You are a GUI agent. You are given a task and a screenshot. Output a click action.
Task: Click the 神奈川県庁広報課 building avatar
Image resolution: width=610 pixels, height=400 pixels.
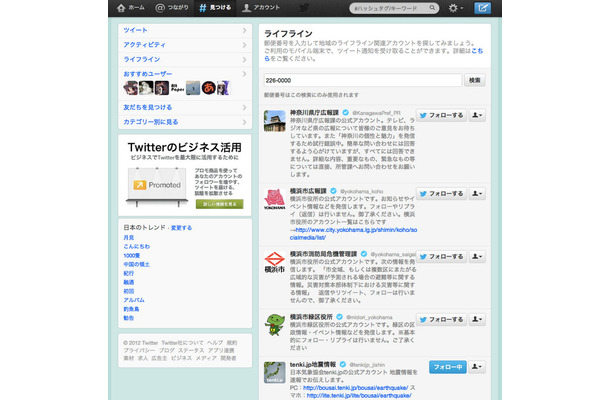coord(275,121)
